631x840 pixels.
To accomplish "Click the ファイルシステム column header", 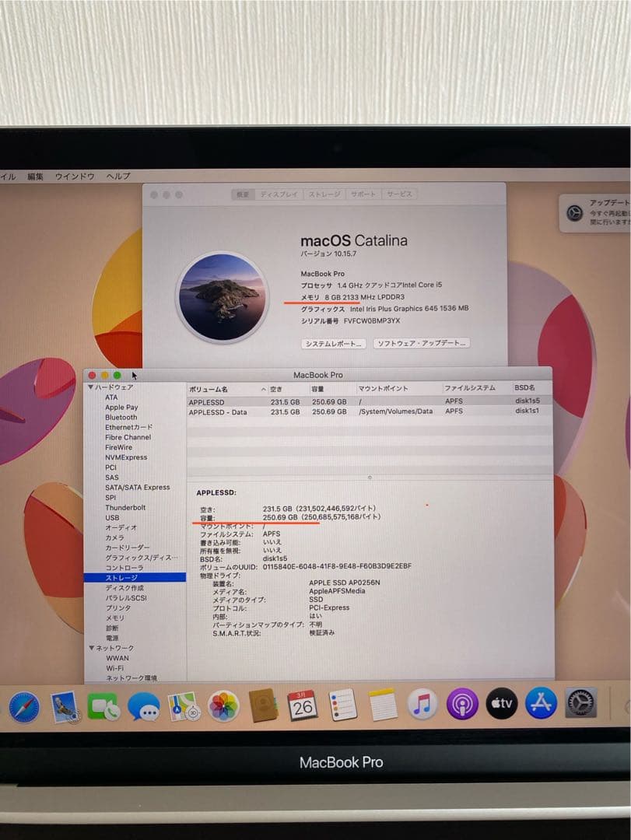I will tap(470, 388).
